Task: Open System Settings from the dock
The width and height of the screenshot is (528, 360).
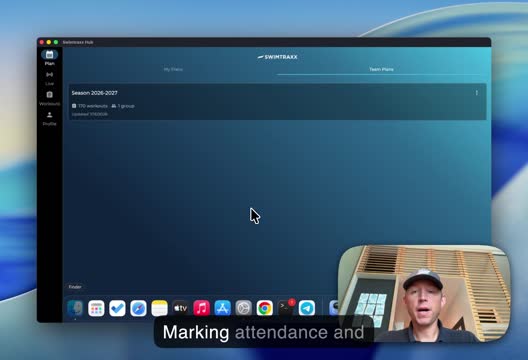Action: click(x=243, y=308)
